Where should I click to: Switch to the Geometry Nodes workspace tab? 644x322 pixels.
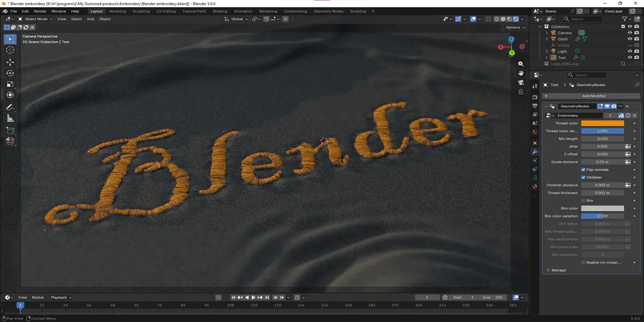click(328, 11)
